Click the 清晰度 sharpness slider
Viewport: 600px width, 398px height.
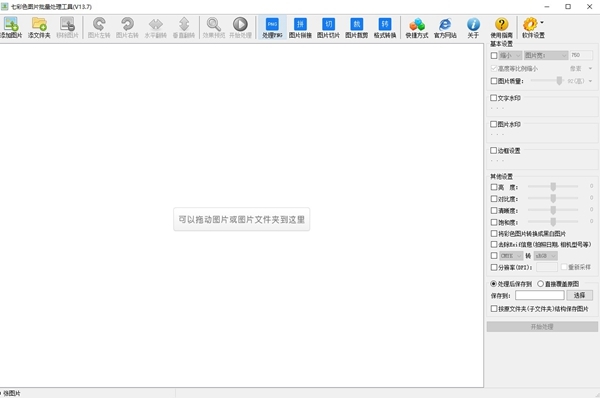pos(553,210)
